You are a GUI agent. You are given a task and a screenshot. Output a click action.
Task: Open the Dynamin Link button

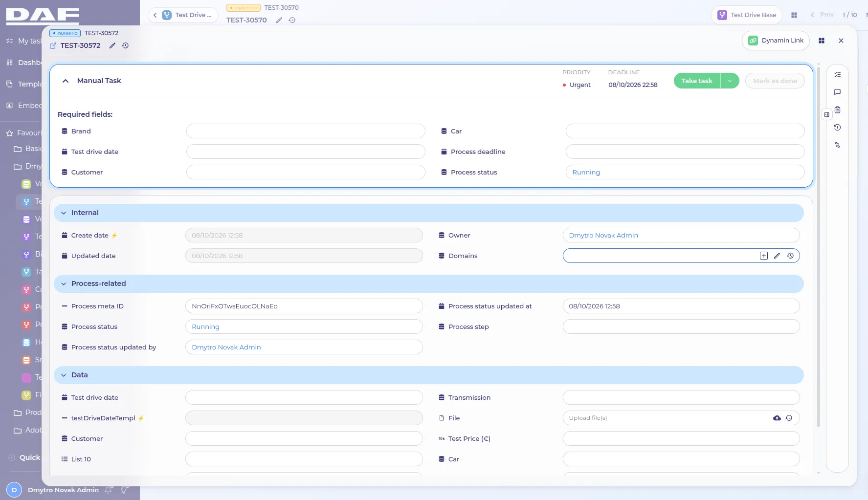776,41
